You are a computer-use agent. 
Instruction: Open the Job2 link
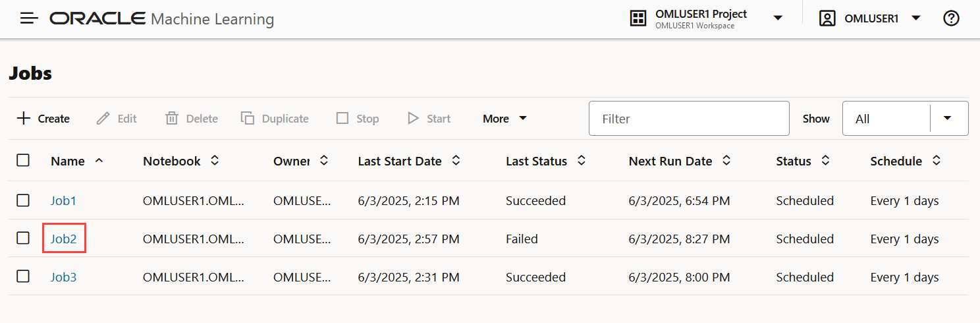pos(64,239)
